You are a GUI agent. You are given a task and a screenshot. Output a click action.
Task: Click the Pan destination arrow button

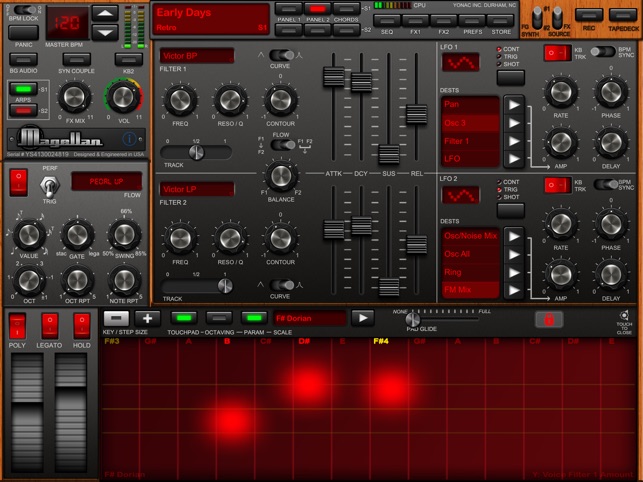(514, 105)
